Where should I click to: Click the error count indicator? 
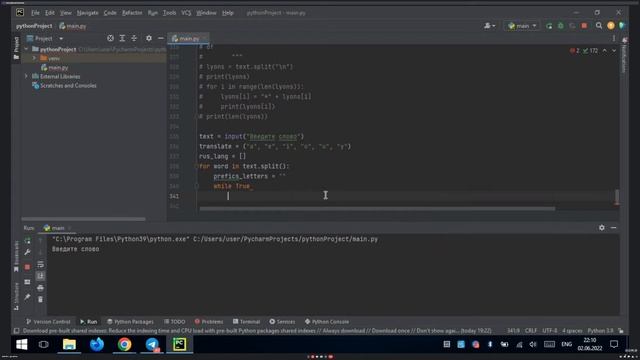(x=575, y=51)
